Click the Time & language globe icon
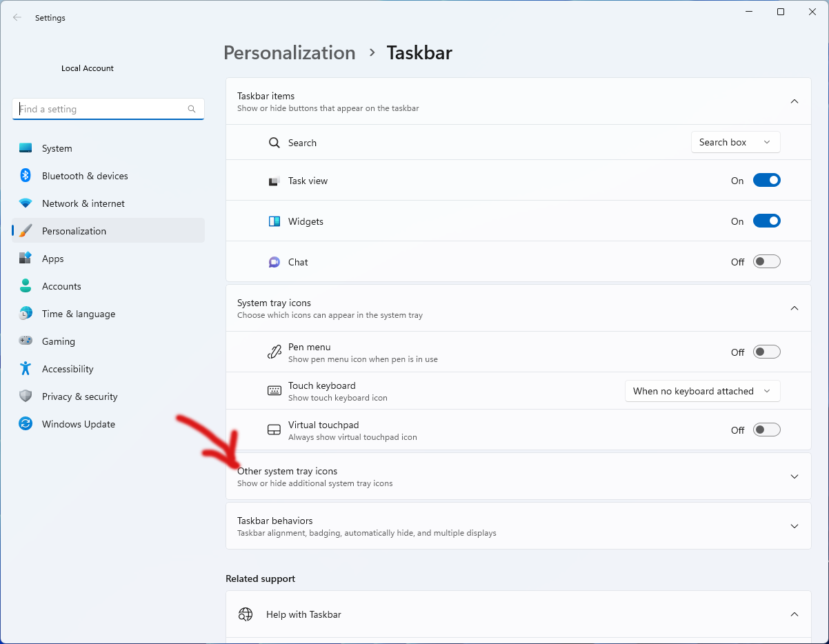 (26, 314)
